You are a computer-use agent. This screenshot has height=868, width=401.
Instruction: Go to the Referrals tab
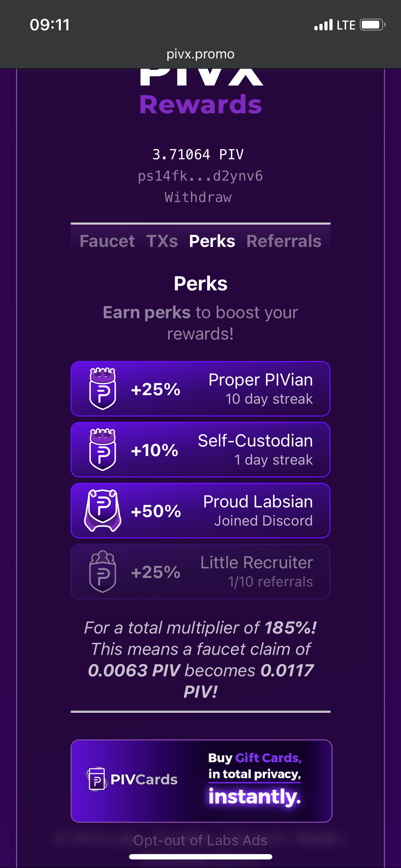284,241
